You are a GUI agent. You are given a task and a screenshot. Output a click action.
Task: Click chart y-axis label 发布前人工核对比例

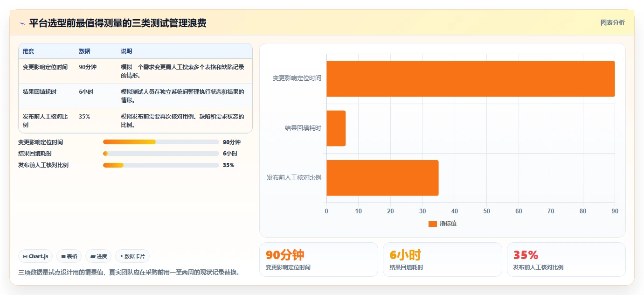pos(294,177)
